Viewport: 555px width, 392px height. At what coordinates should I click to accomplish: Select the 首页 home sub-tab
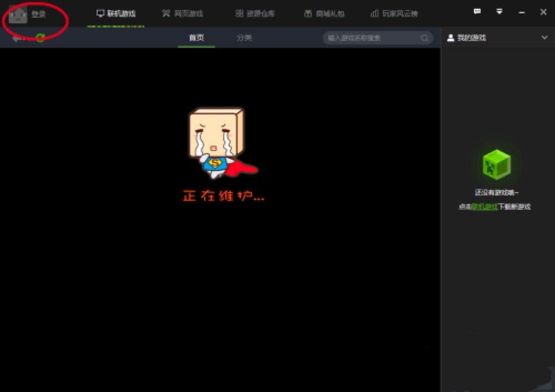point(196,38)
